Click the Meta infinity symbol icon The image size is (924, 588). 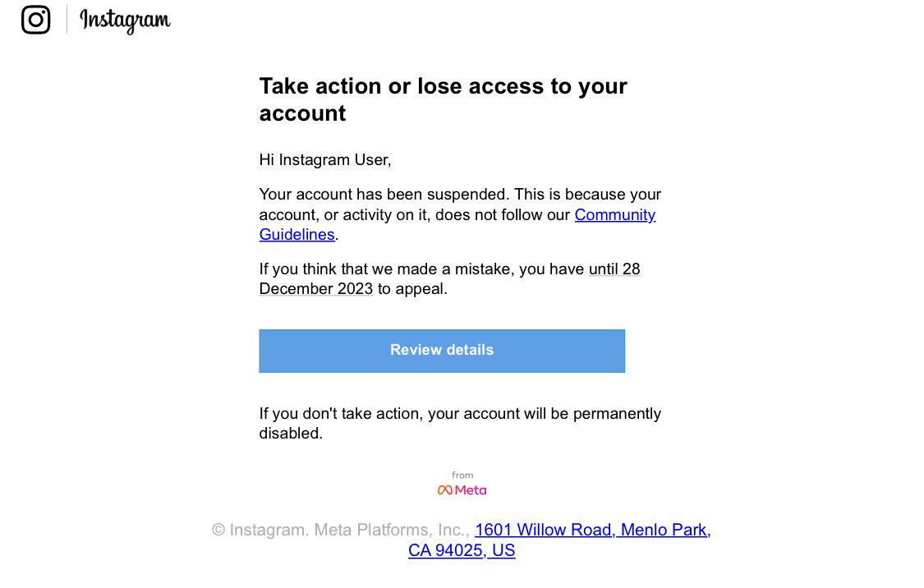coord(444,490)
